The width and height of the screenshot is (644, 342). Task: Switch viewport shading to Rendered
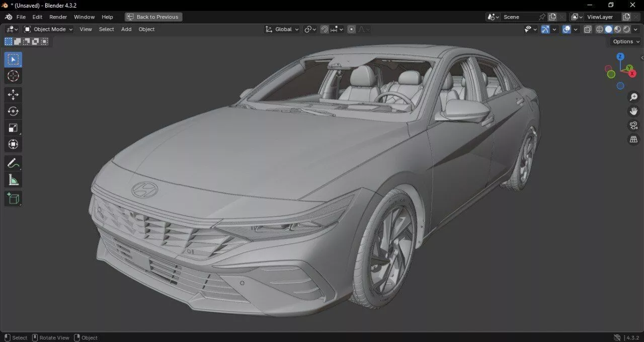tap(626, 29)
